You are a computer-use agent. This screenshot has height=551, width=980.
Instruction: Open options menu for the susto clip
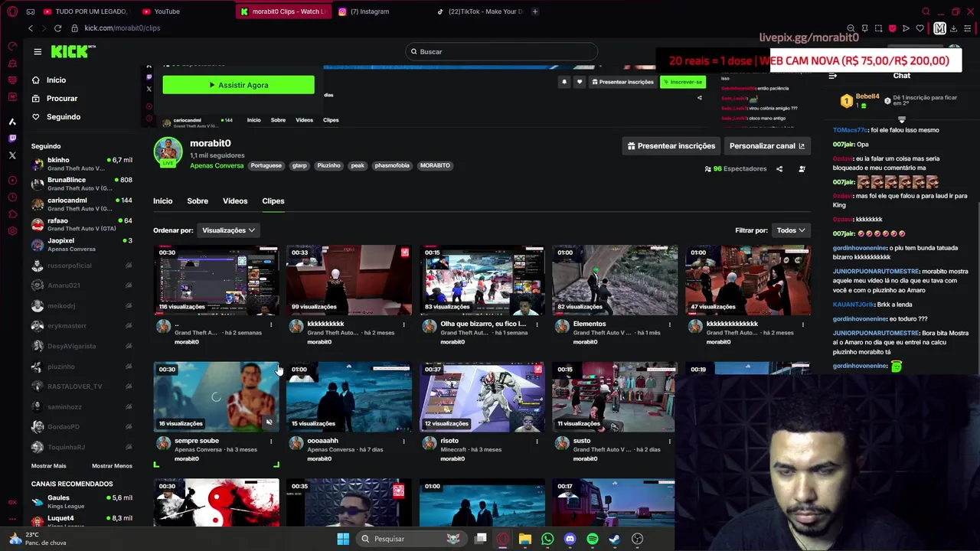tap(670, 442)
